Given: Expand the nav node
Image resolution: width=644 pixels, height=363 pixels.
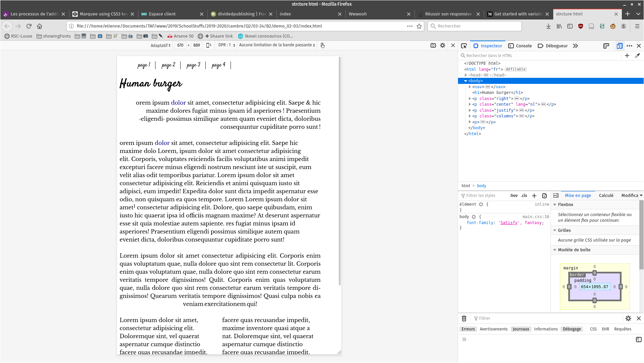Looking at the screenshot, I should click(x=470, y=87).
